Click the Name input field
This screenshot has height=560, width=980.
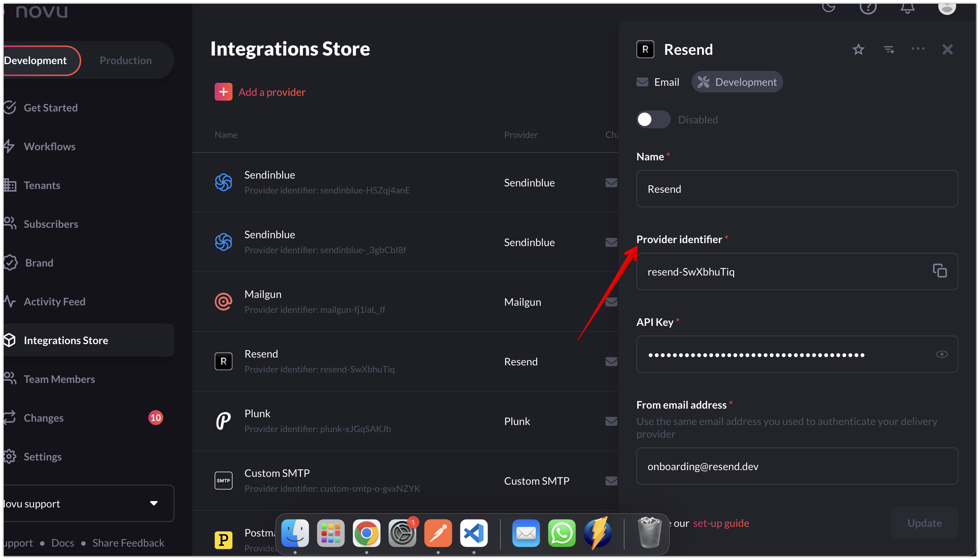[797, 188]
